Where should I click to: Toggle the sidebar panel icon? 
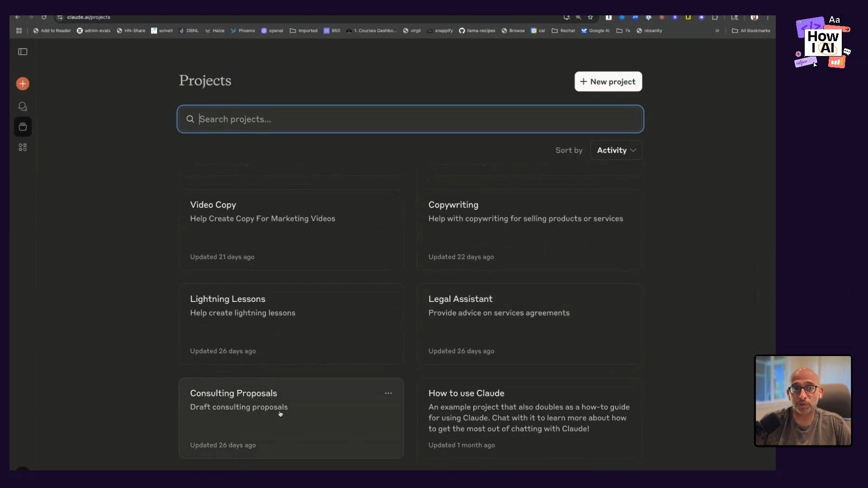pos(23,52)
